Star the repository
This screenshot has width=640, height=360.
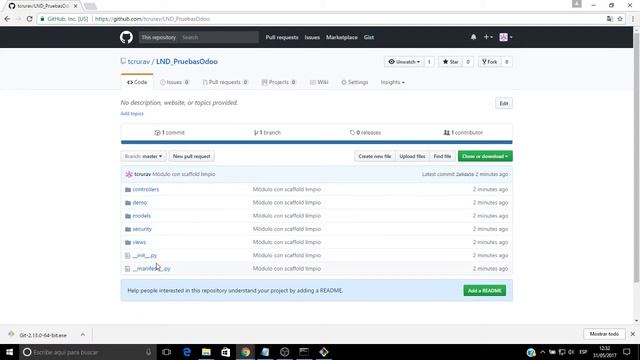451,62
